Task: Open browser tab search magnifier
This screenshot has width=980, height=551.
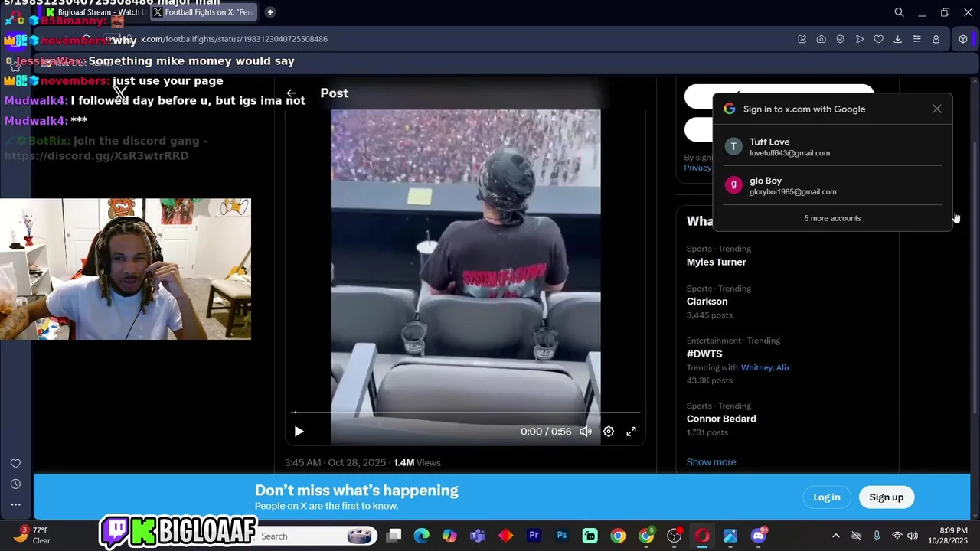Action: click(x=900, y=12)
